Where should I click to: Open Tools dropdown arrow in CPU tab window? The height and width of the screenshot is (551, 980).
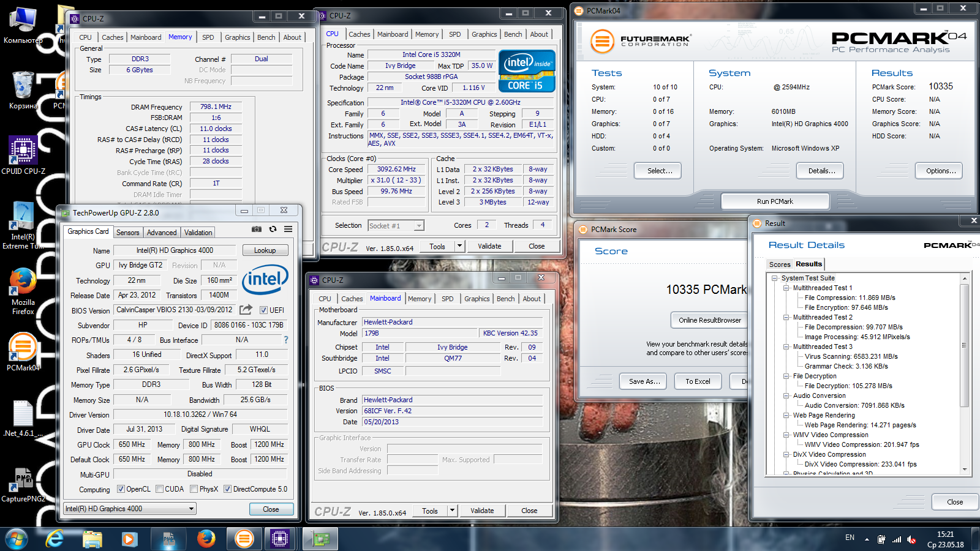[459, 246]
